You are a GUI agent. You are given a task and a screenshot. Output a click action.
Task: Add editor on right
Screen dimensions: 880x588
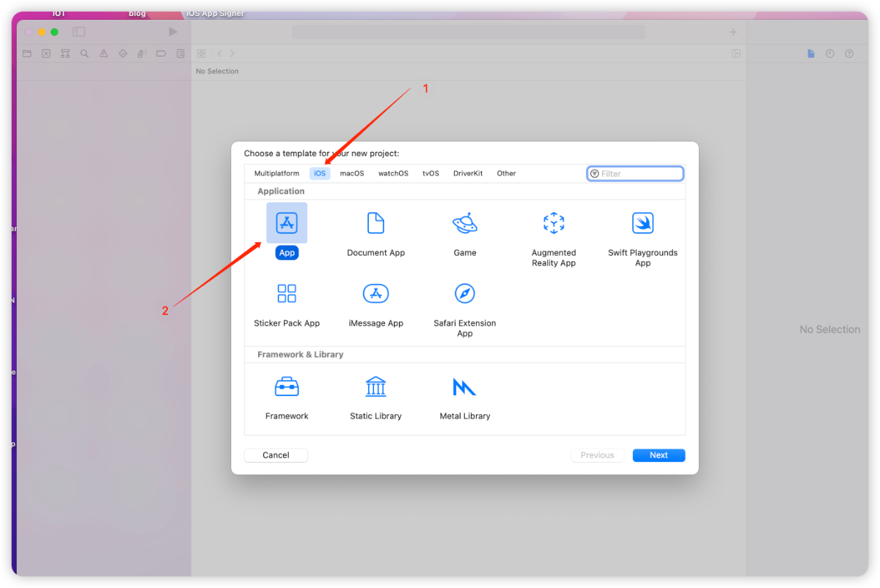[736, 54]
